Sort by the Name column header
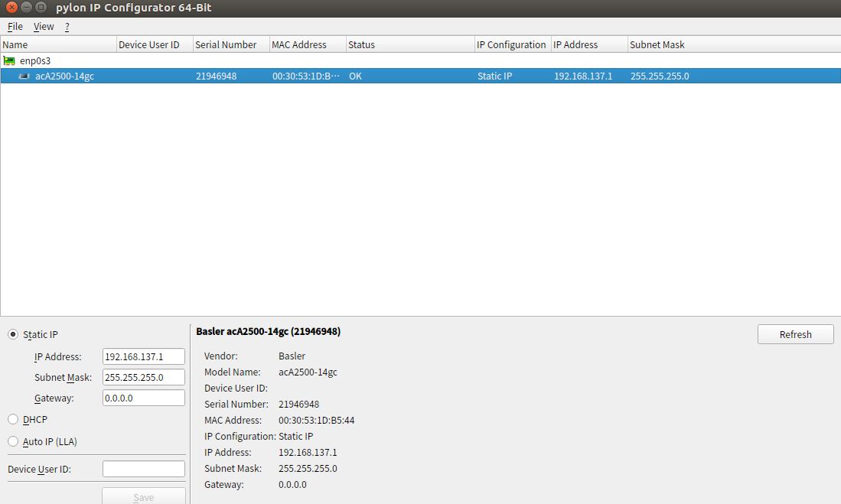 point(58,44)
